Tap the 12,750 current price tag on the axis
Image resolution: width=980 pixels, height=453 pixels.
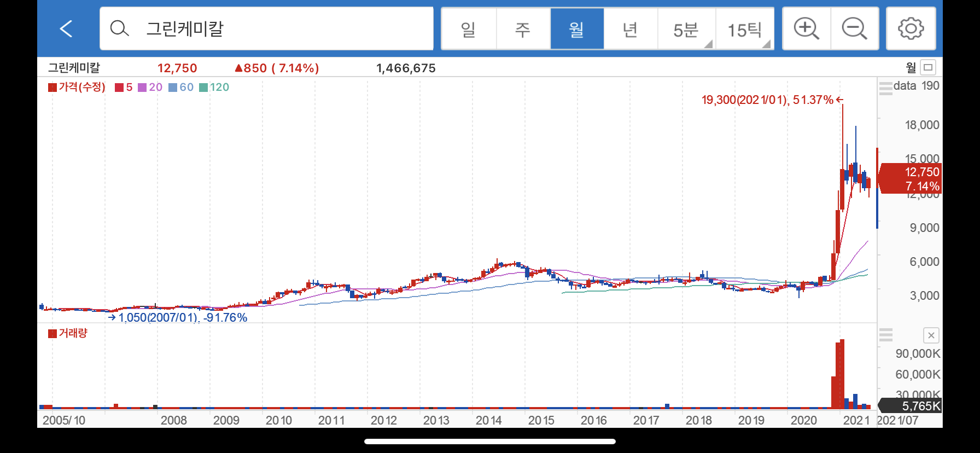tap(910, 178)
